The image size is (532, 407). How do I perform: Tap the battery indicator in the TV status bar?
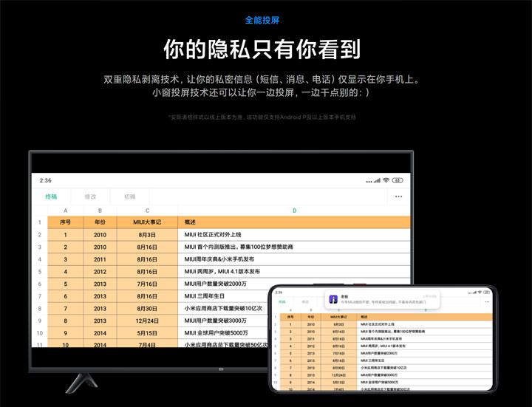pos(398,180)
